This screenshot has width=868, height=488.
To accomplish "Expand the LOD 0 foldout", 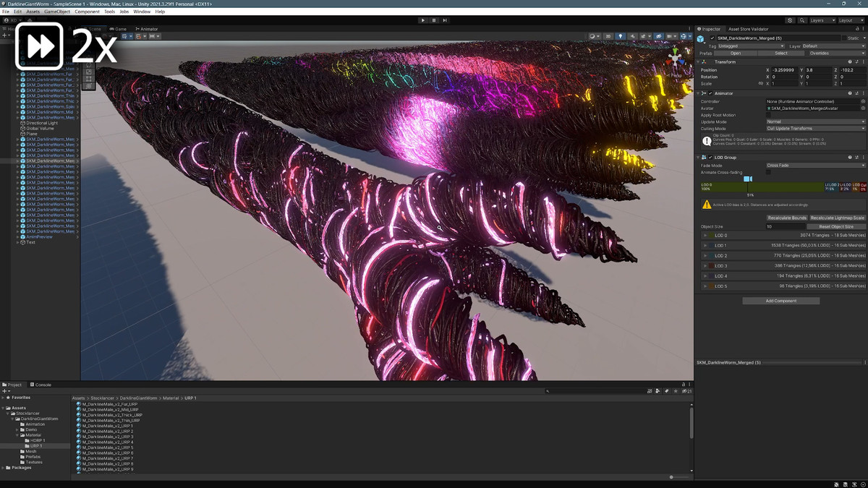I will coord(705,236).
